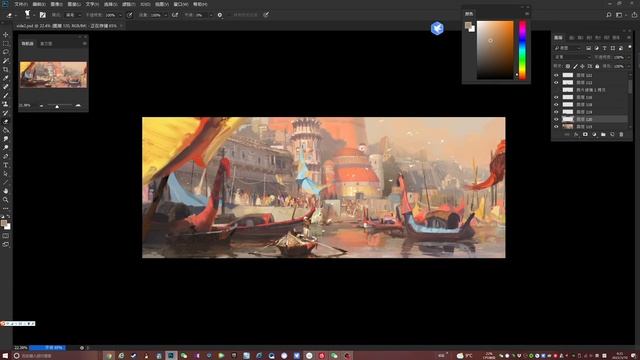640x360 pixels.
Task: Click the delete layer trash icon
Action: [x=621, y=134]
